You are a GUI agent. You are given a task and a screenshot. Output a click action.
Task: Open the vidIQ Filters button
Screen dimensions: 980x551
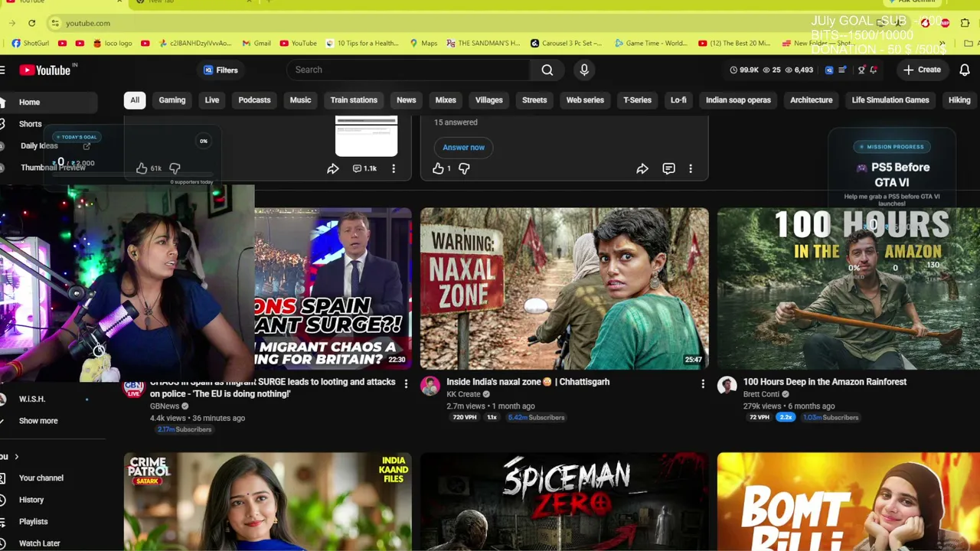[x=220, y=70]
